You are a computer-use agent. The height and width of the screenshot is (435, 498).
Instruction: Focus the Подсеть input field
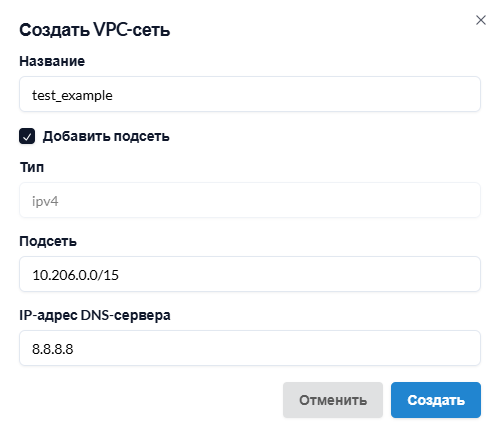pos(250,274)
